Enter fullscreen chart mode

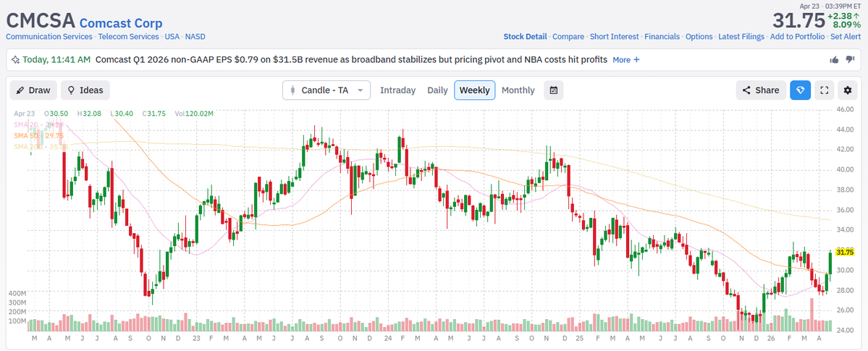[x=825, y=90]
